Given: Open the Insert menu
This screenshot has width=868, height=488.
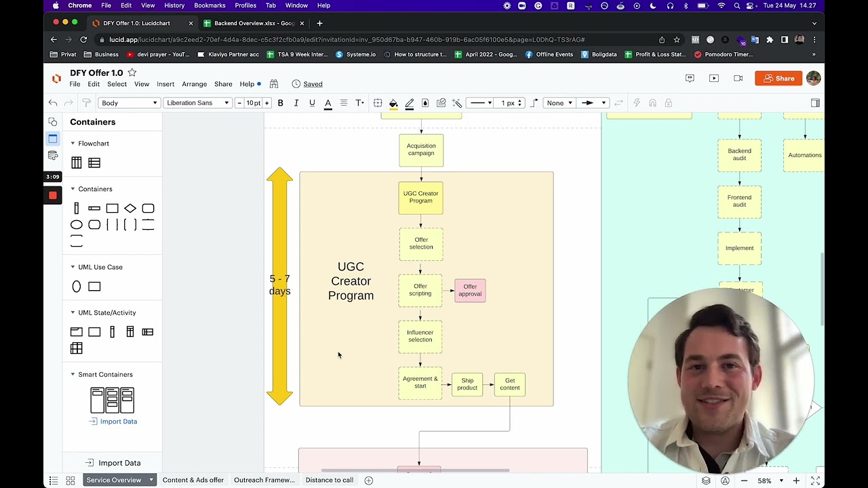Looking at the screenshot, I should click(x=165, y=84).
